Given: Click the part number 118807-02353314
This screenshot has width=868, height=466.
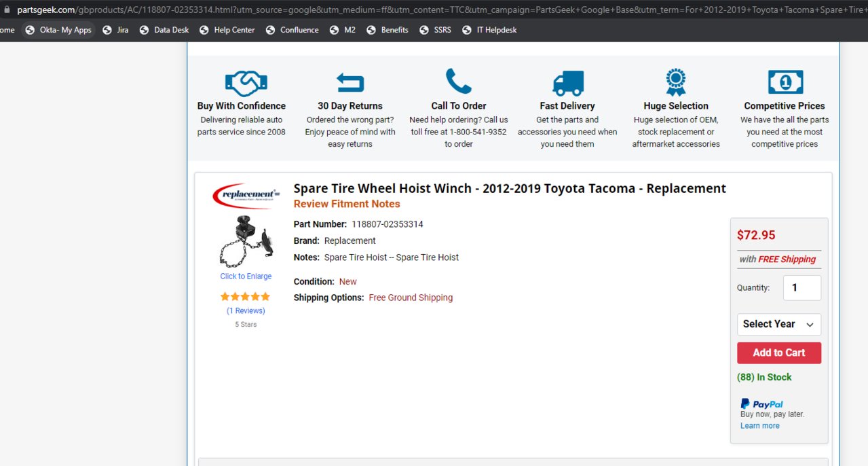Looking at the screenshot, I should [x=388, y=224].
